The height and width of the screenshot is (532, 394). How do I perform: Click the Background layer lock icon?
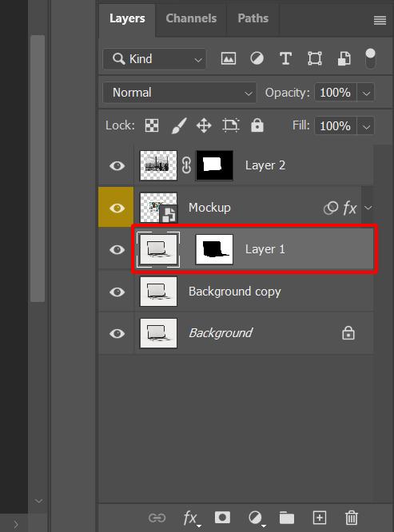[348, 333]
